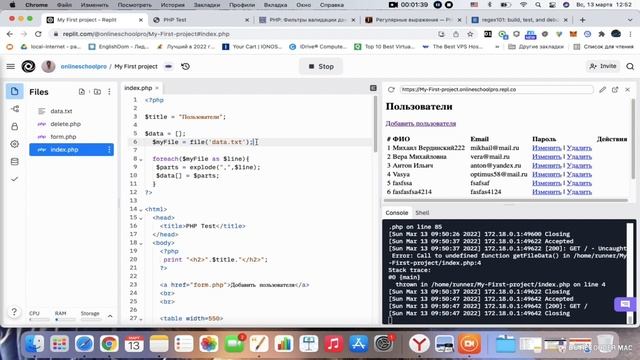
Task: Collapse html block at line 14
Action: coord(141,210)
